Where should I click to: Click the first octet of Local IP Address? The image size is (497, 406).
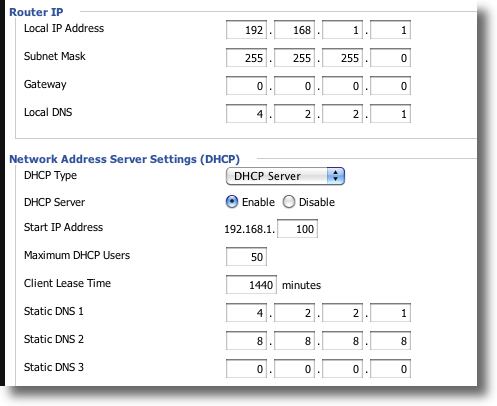pos(246,30)
